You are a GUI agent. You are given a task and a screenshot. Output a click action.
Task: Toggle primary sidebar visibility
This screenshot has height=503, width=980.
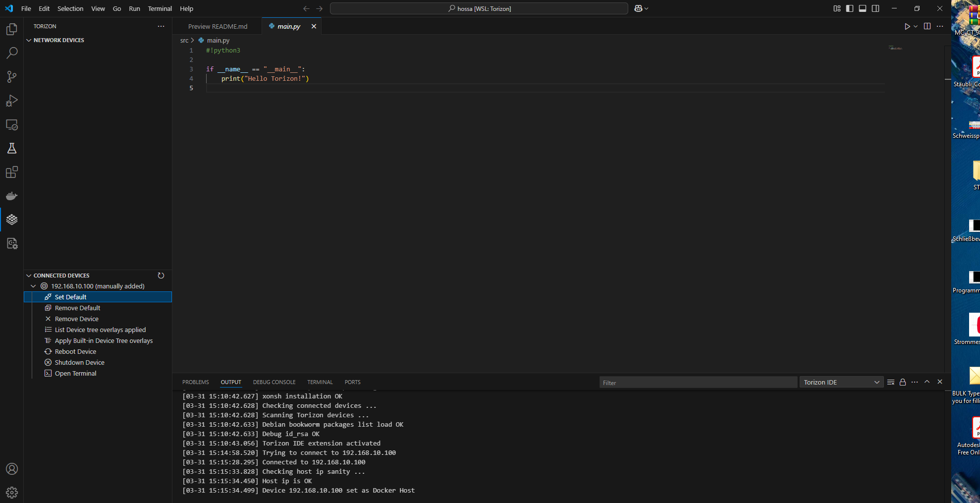(x=850, y=8)
